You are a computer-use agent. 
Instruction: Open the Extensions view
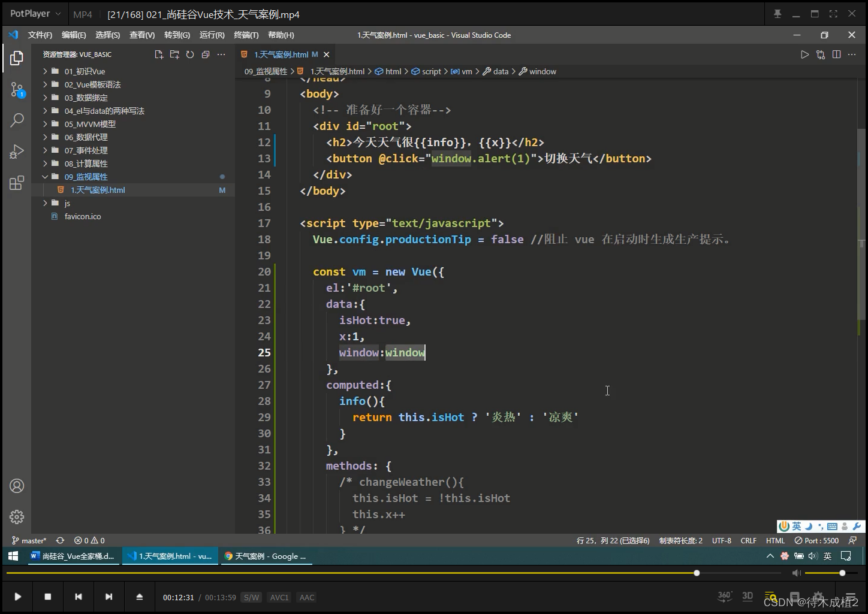(x=17, y=183)
